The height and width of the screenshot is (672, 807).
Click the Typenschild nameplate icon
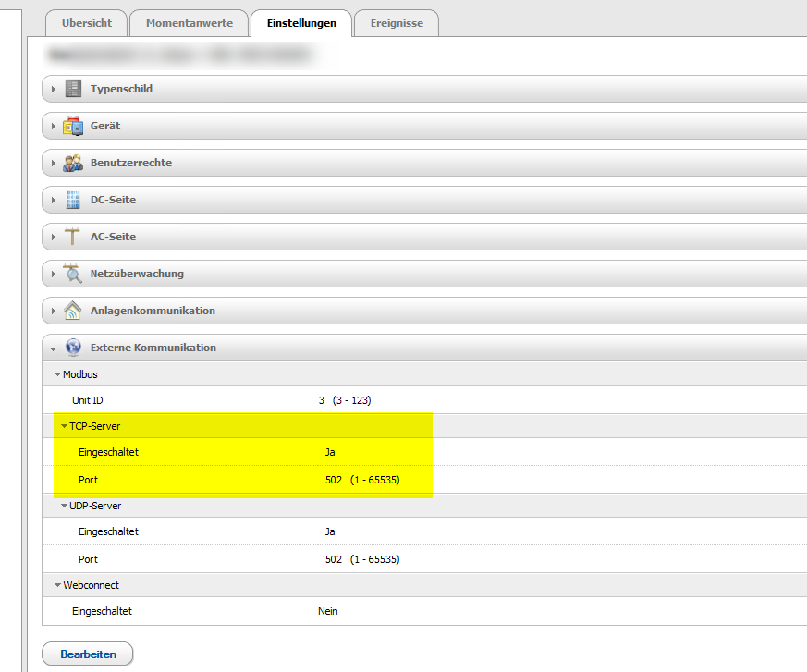[73, 89]
